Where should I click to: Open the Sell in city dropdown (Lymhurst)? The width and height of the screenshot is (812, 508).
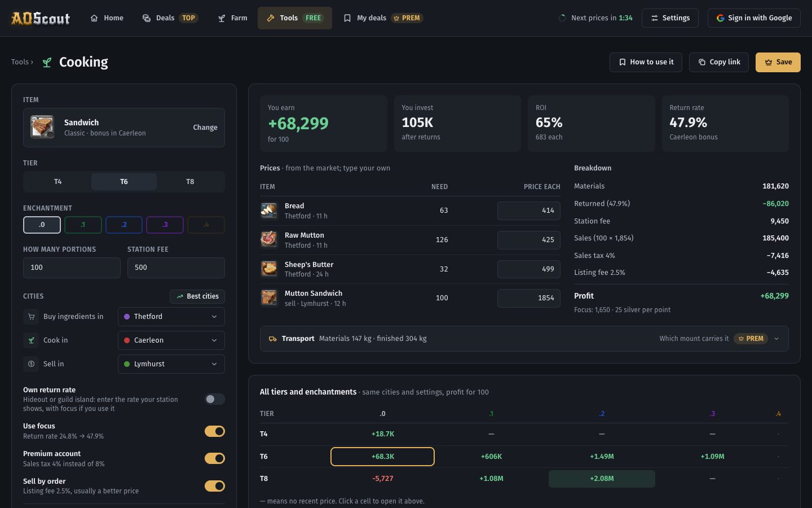pos(171,364)
